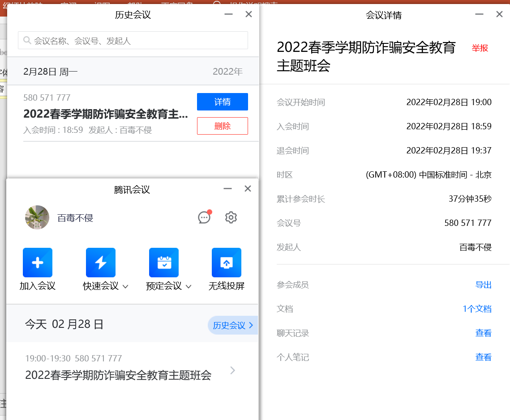The width and height of the screenshot is (510, 420).
Task: Open settings via the gear icon
Action: pyautogui.click(x=231, y=218)
